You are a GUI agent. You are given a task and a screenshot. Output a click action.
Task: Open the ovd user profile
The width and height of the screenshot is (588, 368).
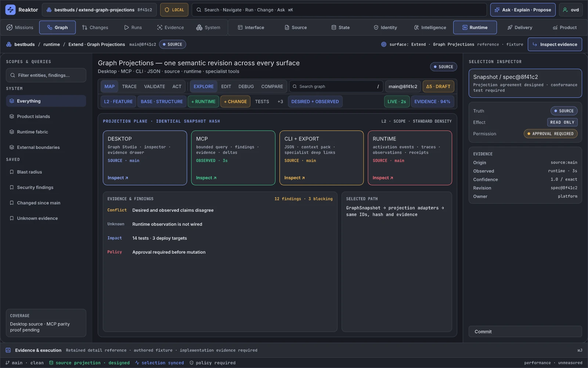tap(571, 10)
